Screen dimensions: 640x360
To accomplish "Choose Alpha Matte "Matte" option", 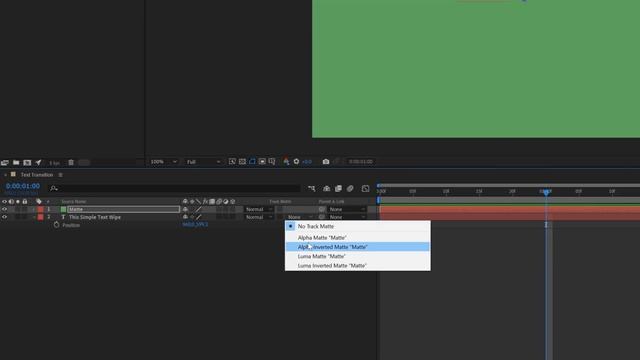I will pos(358,238).
